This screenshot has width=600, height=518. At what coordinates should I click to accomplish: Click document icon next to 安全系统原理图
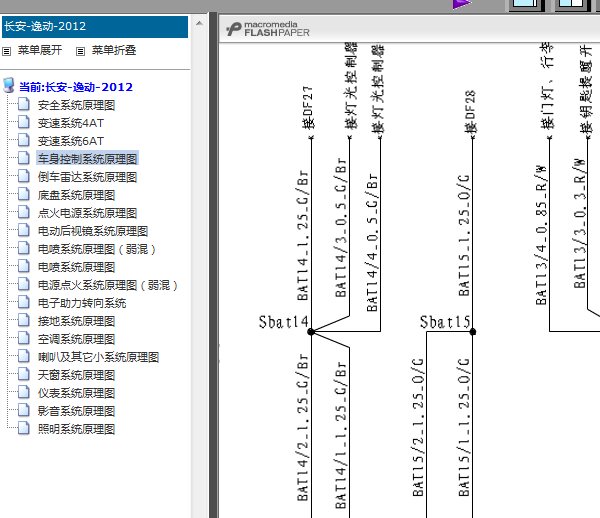24,104
